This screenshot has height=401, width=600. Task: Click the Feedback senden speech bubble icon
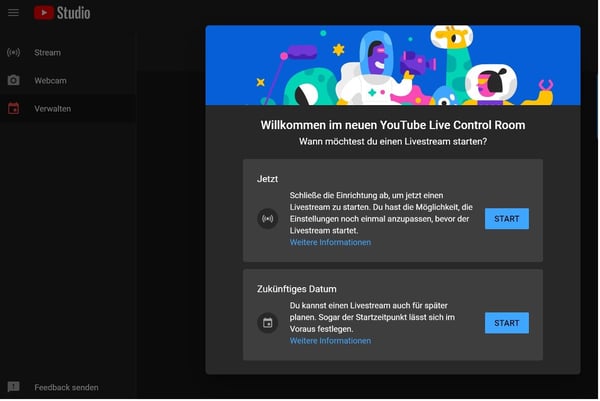point(13,387)
